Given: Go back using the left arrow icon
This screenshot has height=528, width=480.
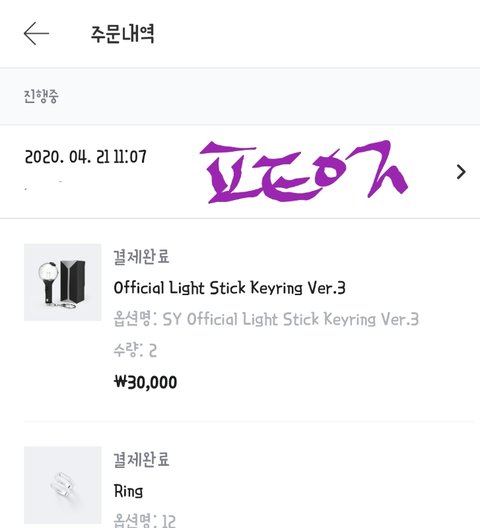Looking at the screenshot, I should point(36,34).
